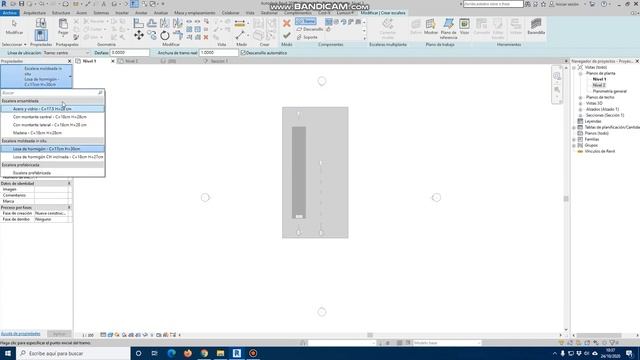The height and width of the screenshot is (360, 640).
Task: Click the Tramo component button
Action: point(306,21)
